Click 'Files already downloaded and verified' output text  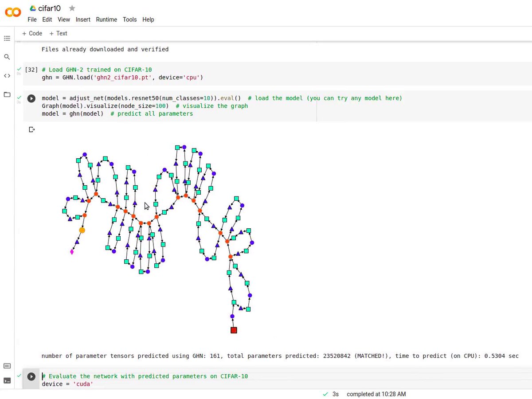(x=105, y=49)
